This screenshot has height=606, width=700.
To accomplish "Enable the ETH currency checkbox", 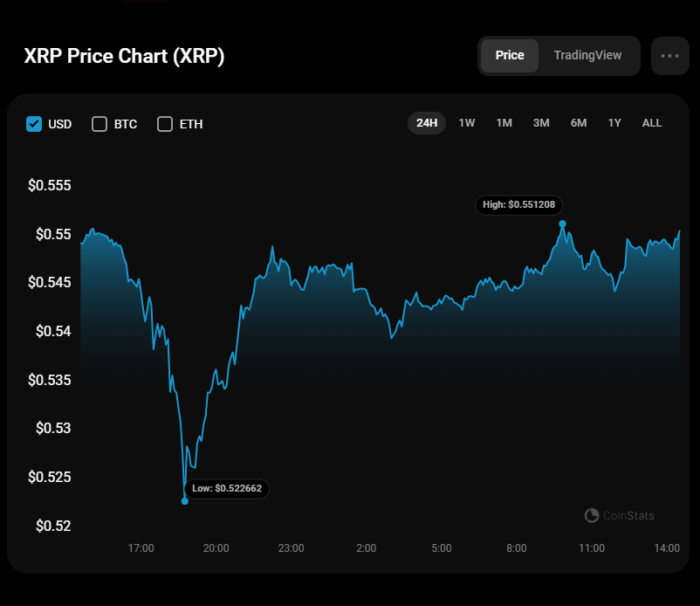I will pyautogui.click(x=165, y=124).
